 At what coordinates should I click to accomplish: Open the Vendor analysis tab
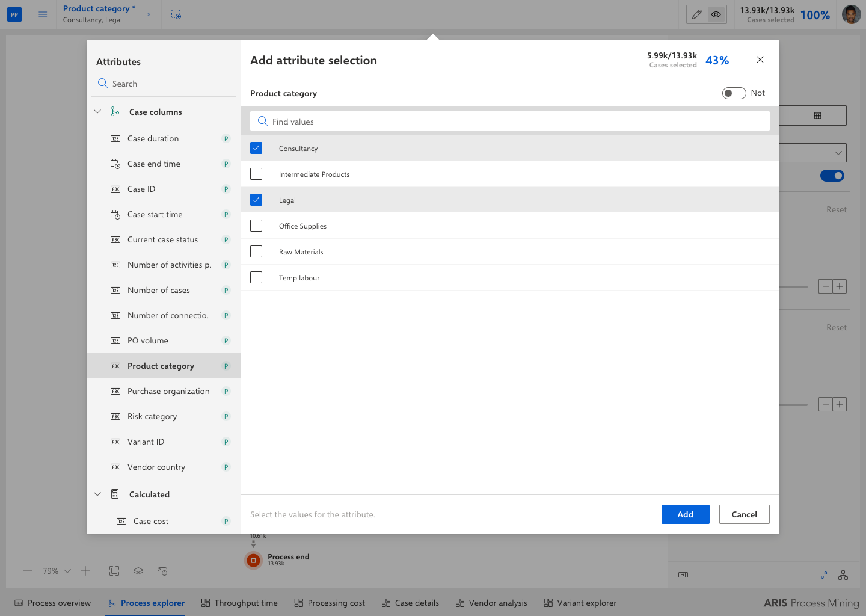click(491, 603)
